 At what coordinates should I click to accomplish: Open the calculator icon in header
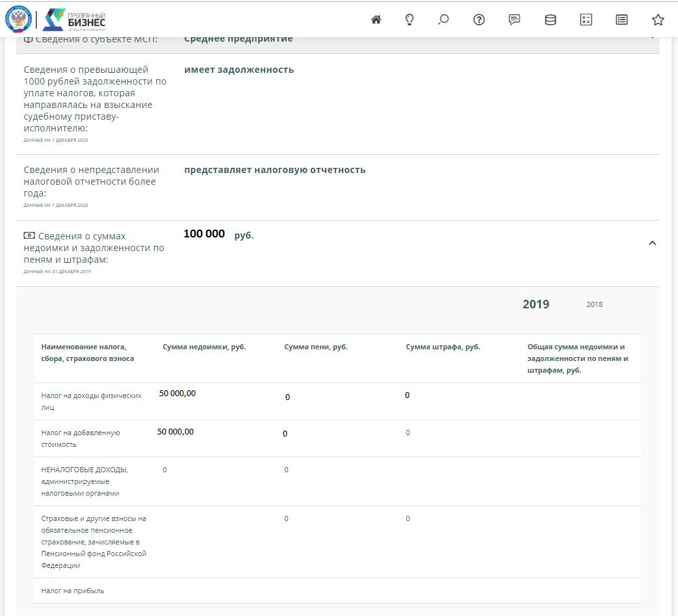(x=586, y=20)
